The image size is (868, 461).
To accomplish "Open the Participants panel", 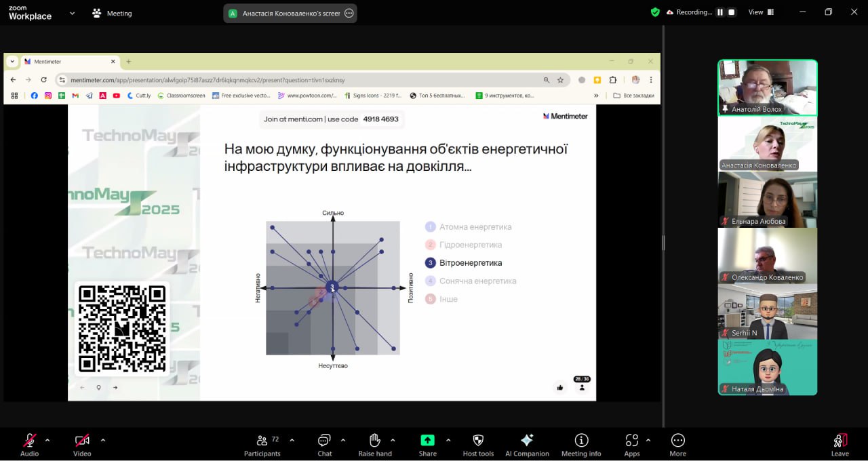I will click(262, 444).
